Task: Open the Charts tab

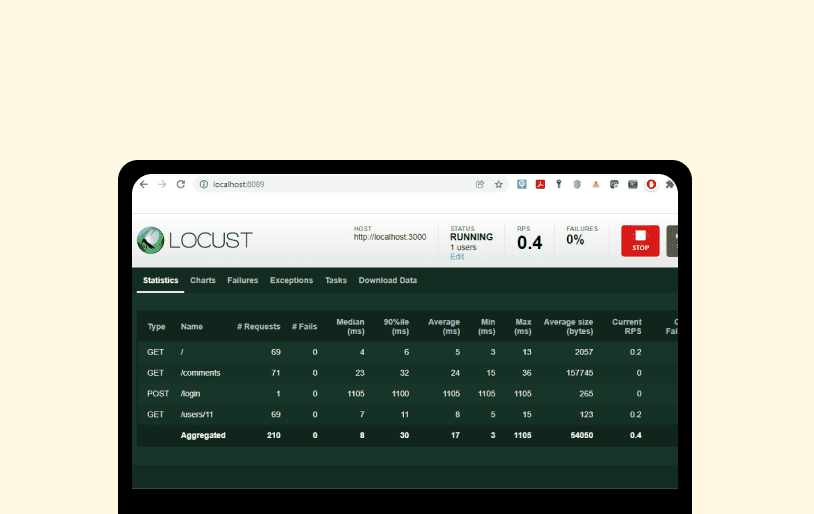Action: pyautogui.click(x=202, y=280)
